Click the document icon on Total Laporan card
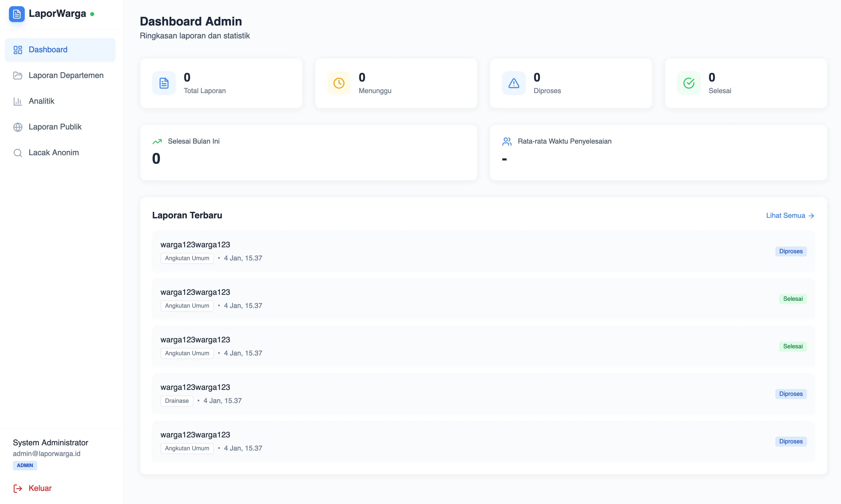The width and height of the screenshot is (841, 504). (x=164, y=83)
